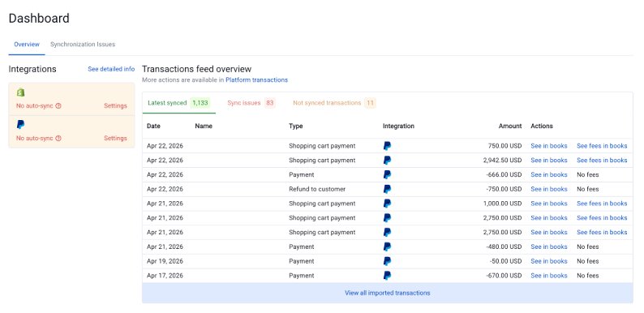The height and width of the screenshot is (313, 644).
Task: Click the Actions column header
Action: 542,126
